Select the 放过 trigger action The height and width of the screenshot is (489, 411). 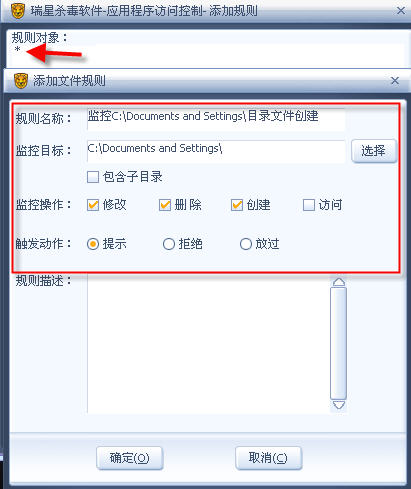(246, 244)
